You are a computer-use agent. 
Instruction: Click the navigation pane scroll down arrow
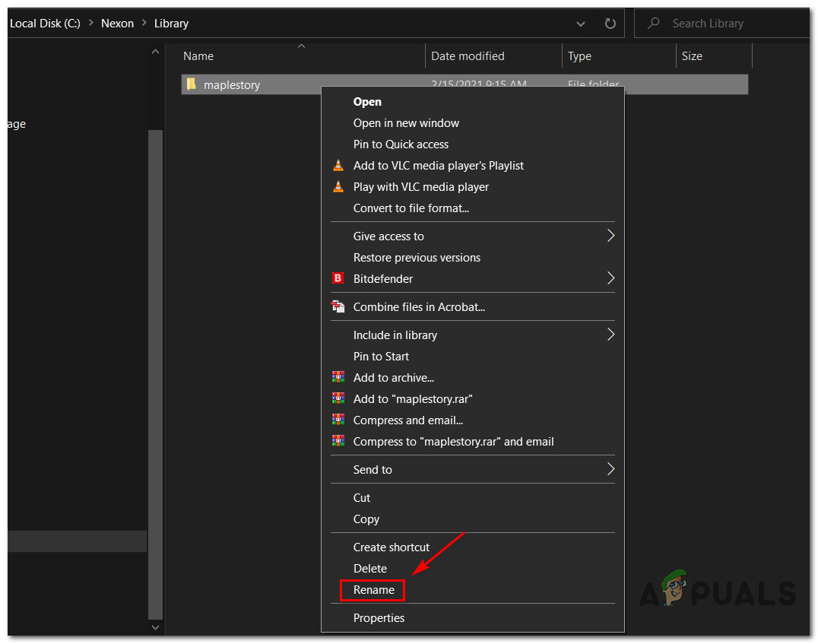pos(156,628)
